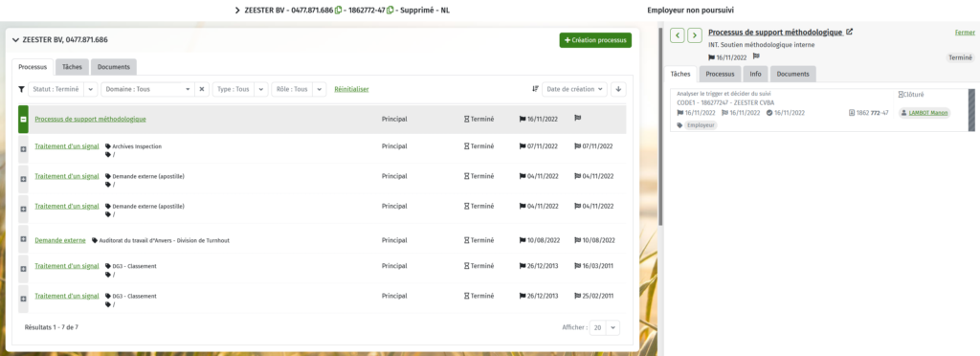Open the Date de création sort dropdown
This screenshot has height=356, width=980.
pyautogui.click(x=574, y=89)
